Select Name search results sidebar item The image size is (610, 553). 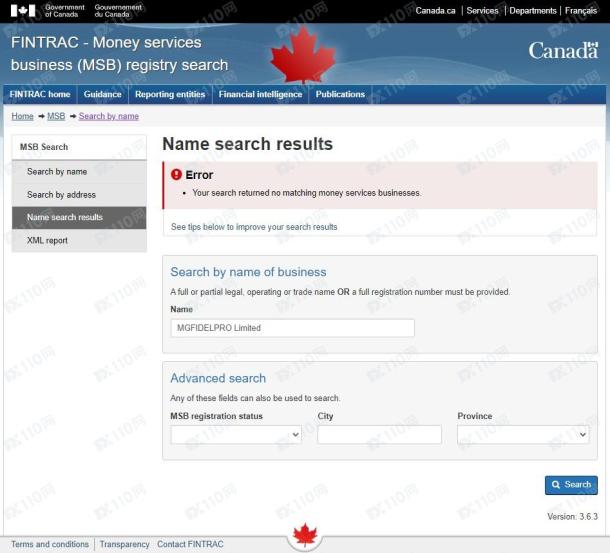click(x=79, y=217)
